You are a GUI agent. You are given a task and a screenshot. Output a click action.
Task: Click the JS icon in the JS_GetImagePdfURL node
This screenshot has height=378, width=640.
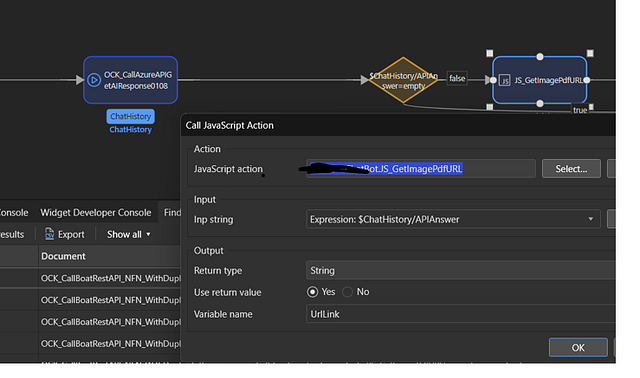505,80
